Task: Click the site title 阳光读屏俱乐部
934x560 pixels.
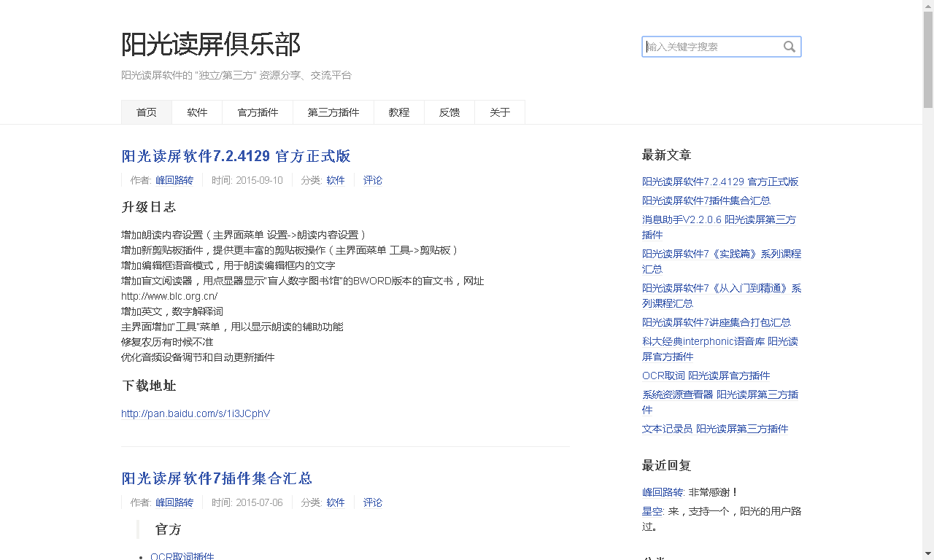Action: click(x=211, y=44)
